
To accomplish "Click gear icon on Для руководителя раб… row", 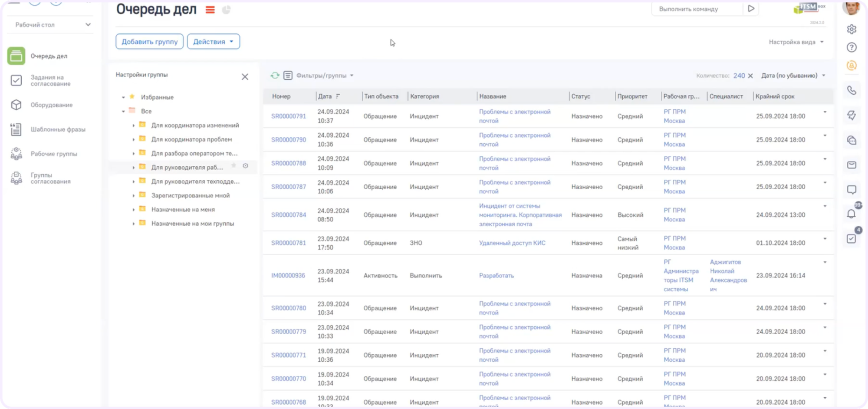I will (x=245, y=166).
